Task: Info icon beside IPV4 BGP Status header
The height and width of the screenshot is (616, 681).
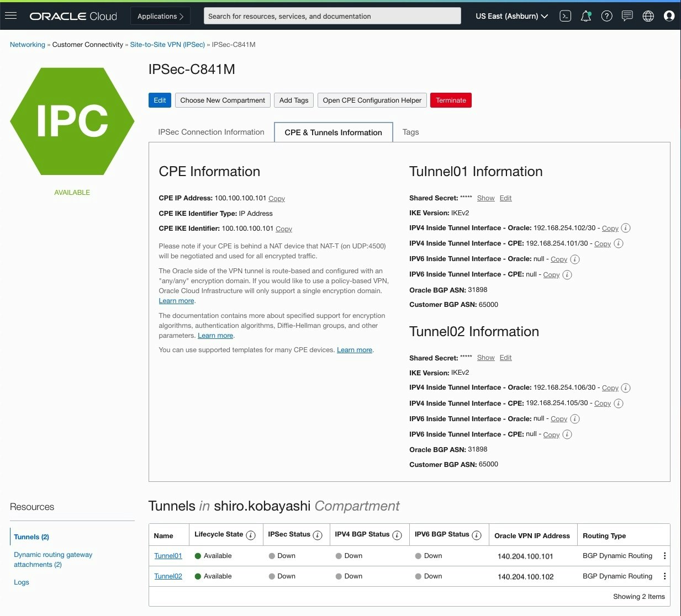Action: 397,535
